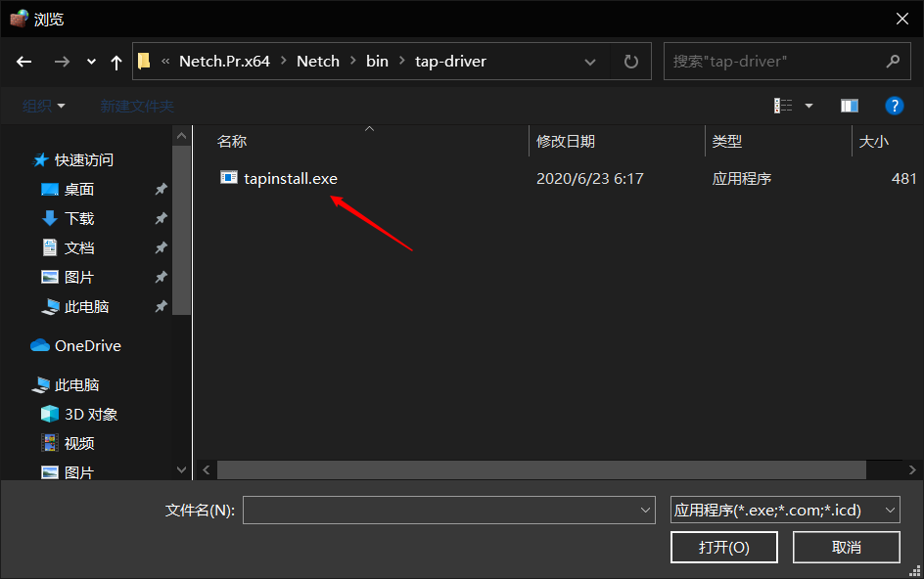Expand the file name combo box arrow
The height and width of the screenshot is (579, 924).
(x=645, y=510)
